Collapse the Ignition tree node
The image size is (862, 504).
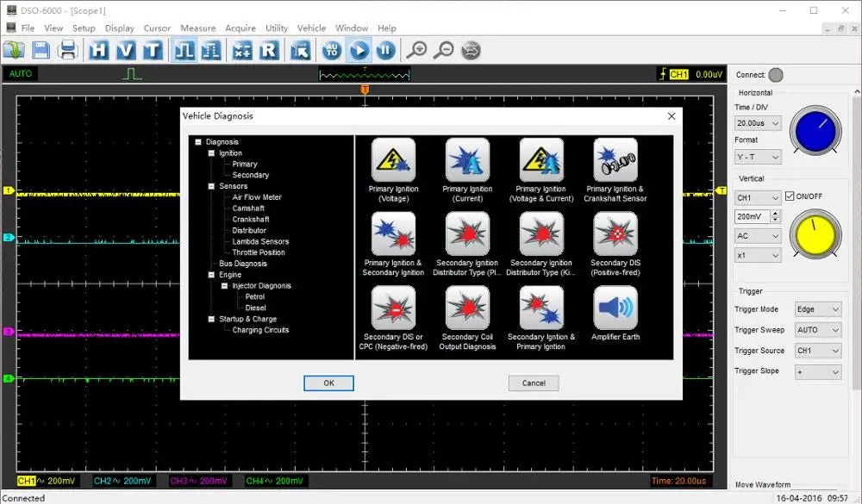tap(211, 153)
